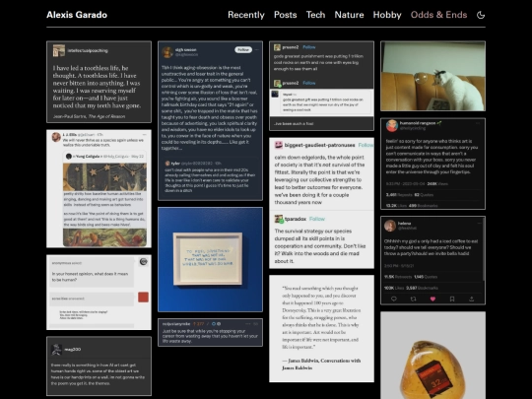Open the mag200 AI art handprints post
The image size is (532, 399).
pos(99,366)
